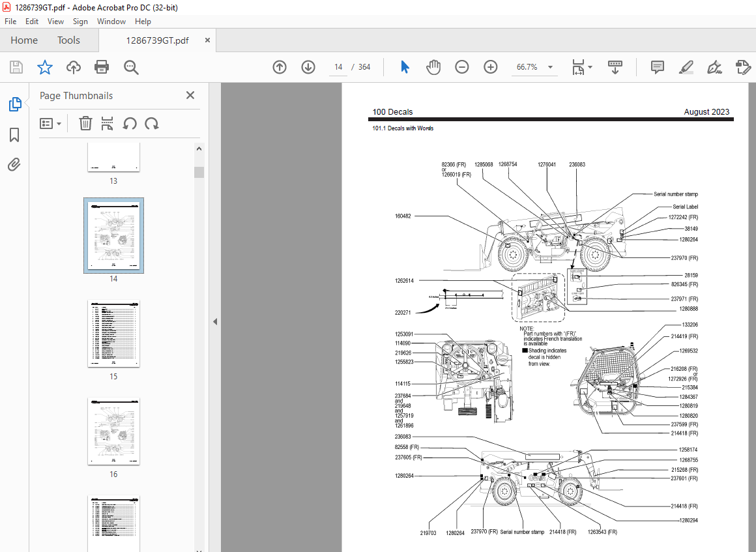Collapse the navigation pane with left arrow
Image resolution: width=756 pixels, height=552 pixels.
click(x=215, y=321)
